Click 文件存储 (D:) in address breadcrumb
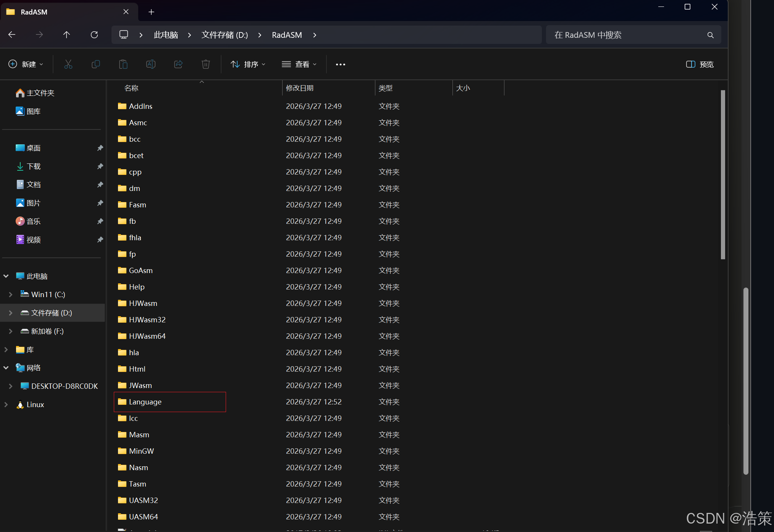774x532 pixels. point(225,35)
